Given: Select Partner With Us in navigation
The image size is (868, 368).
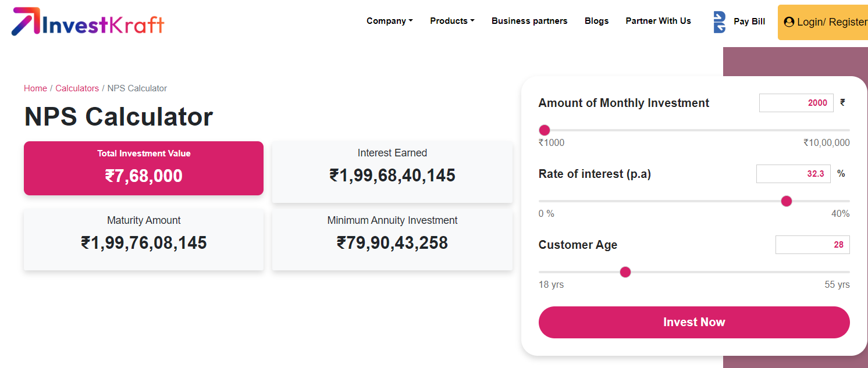Looking at the screenshot, I should [x=658, y=21].
